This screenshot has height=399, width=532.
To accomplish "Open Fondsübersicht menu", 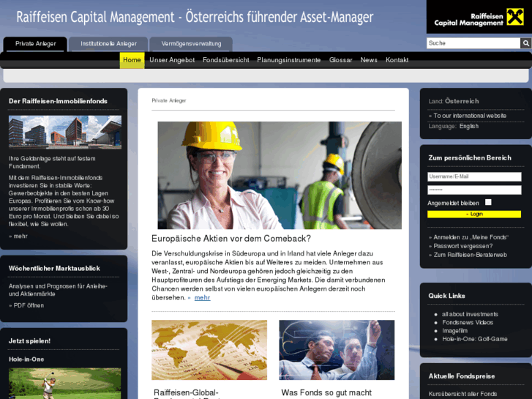I will (226, 60).
